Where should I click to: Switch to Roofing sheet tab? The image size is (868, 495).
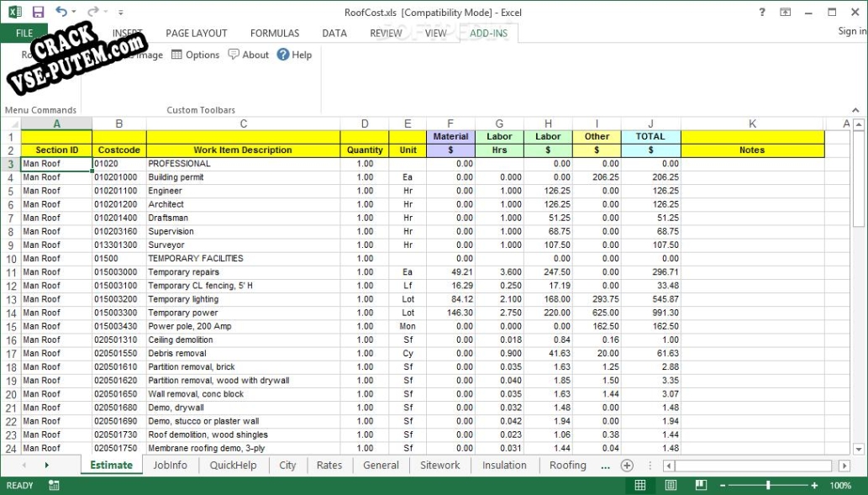tap(567, 465)
